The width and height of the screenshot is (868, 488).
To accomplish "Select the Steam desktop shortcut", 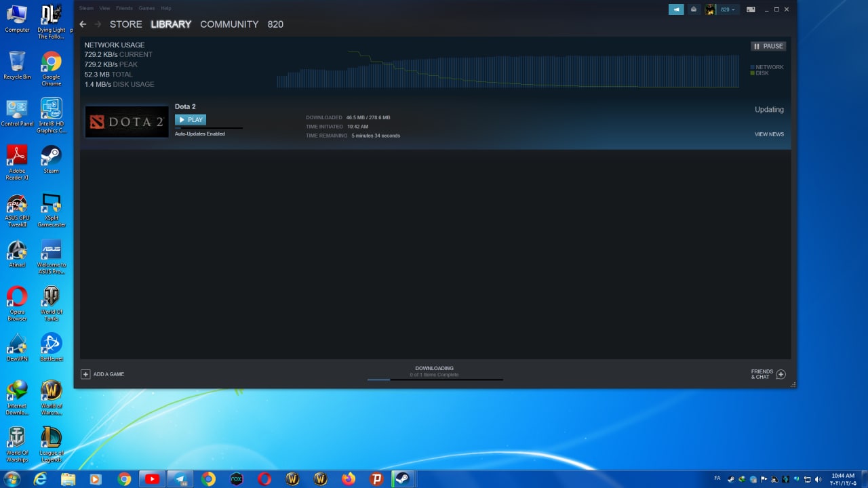I will tap(52, 160).
